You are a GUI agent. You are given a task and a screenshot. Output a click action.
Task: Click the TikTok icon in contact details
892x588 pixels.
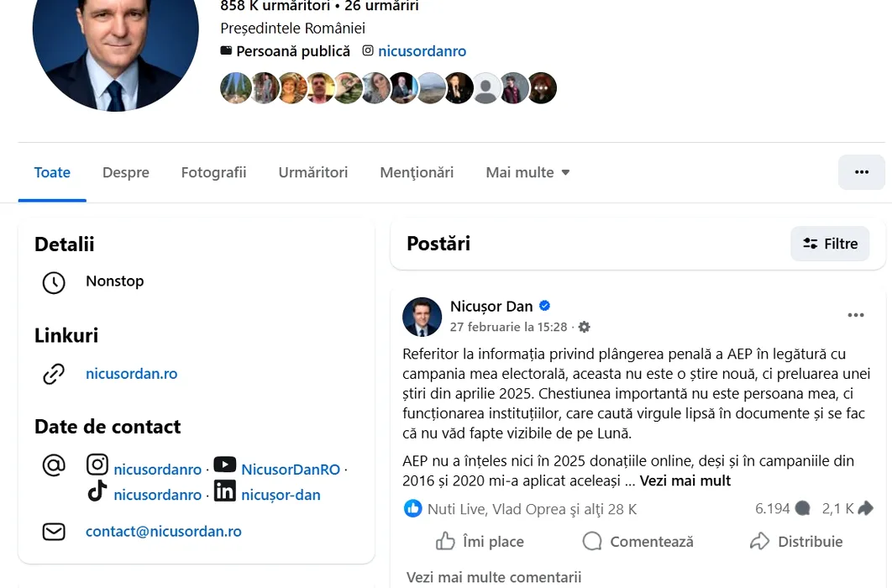click(x=97, y=491)
